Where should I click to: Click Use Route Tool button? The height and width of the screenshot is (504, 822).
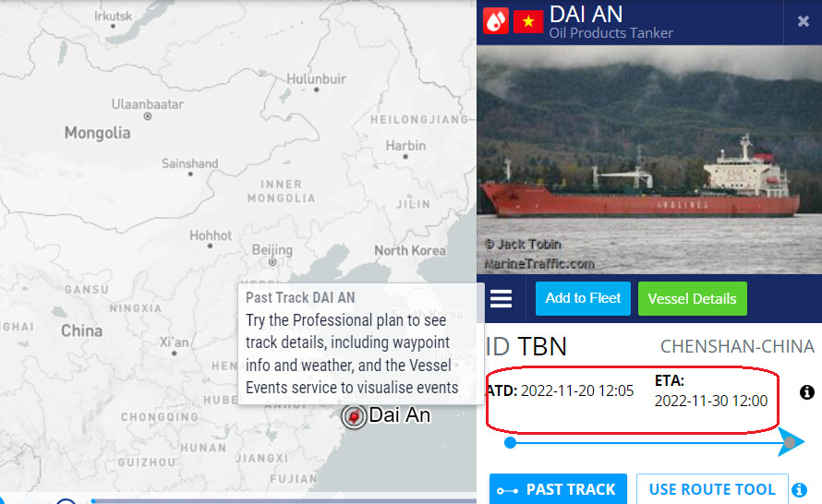click(x=712, y=489)
